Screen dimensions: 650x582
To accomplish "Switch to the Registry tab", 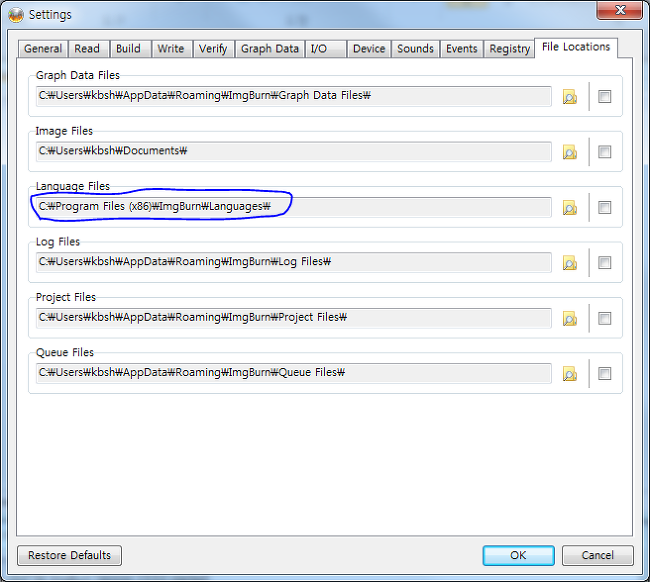I will [x=509, y=49].
